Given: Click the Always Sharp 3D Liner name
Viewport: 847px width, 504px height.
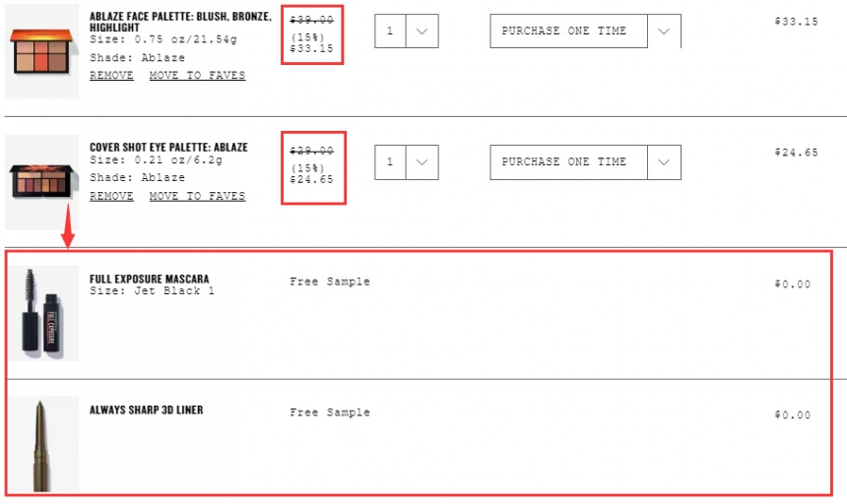Looking at the screenshot, I should [147, 410].
